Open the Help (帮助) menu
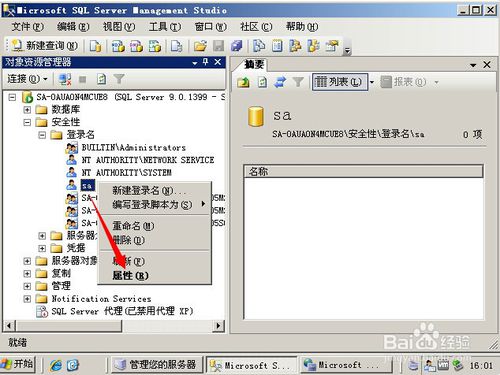The width and height of the screenshot is (500, 375). point(302,27)
